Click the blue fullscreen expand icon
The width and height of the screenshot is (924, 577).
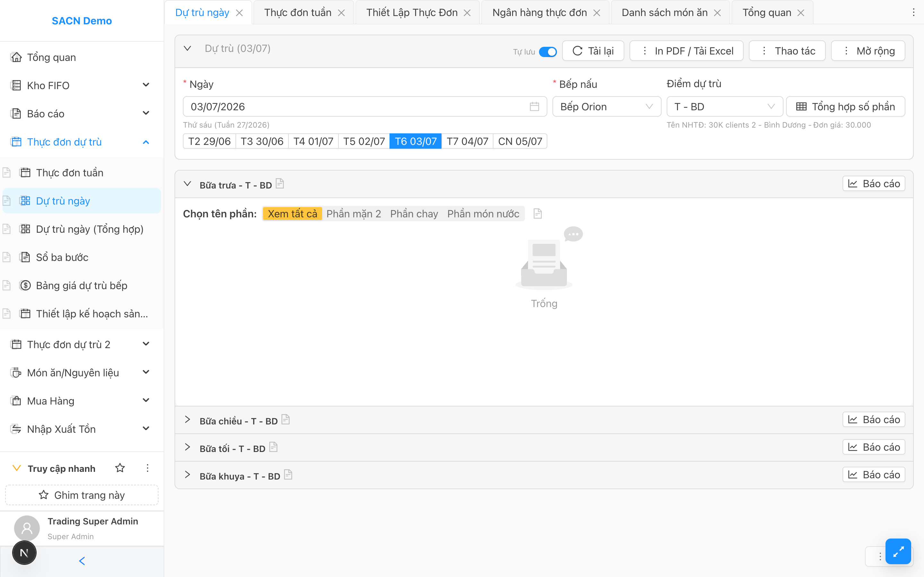[898, 551]
